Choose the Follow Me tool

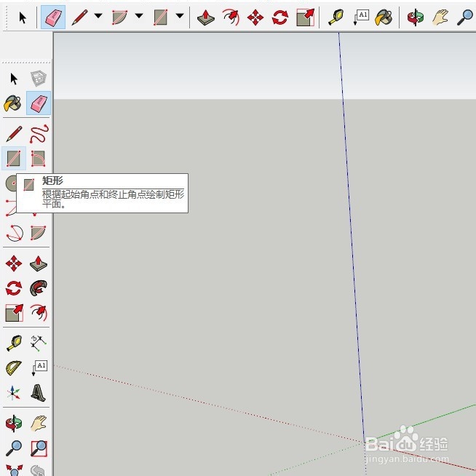[x=39, y=288]
